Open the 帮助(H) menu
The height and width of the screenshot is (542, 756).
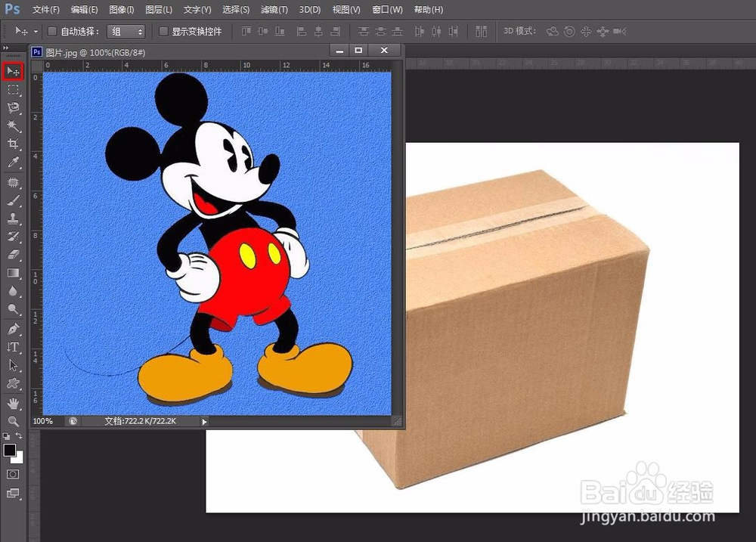tap(428, 10)
